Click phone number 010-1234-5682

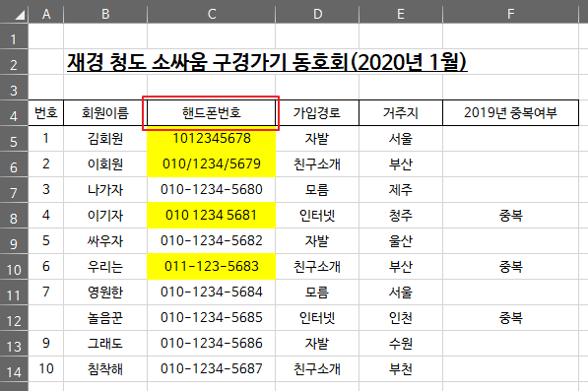coord(212,240)
